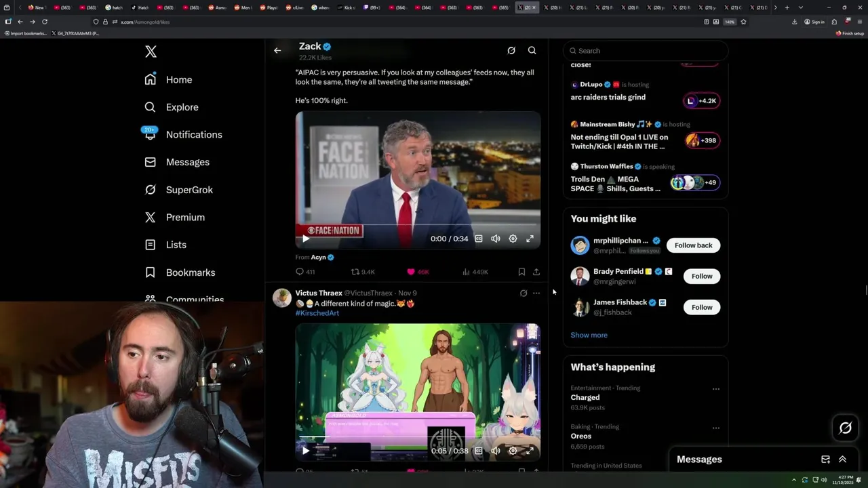Open more options for the Oreos trend
This screenshot has height=488, width=868.
[x=715, y=428]
